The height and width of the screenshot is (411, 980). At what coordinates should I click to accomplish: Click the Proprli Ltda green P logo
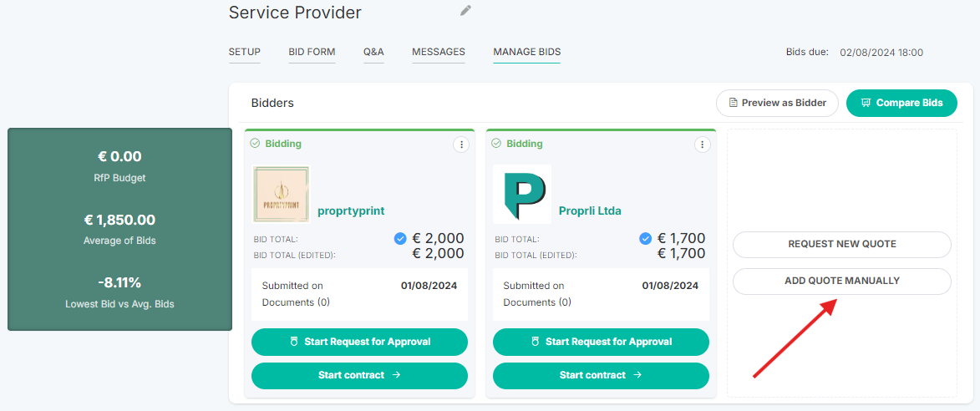(x=522, y=195)
